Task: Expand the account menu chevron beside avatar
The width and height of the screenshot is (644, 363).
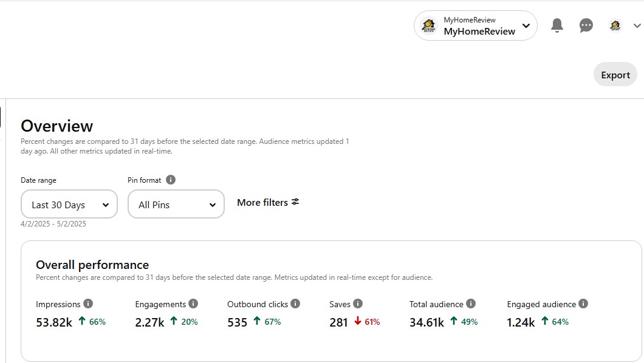Action: [637, 25]
